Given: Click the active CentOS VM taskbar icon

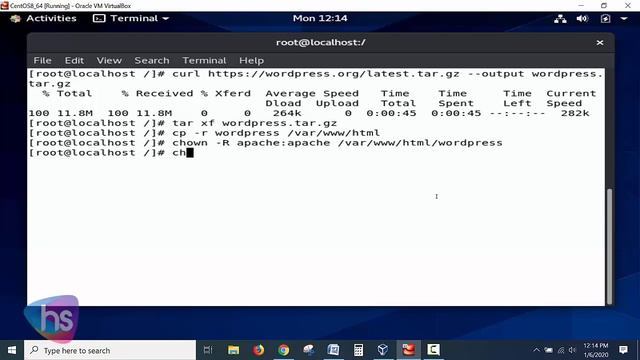Looking at the screenshot, I should pos(409,350).
